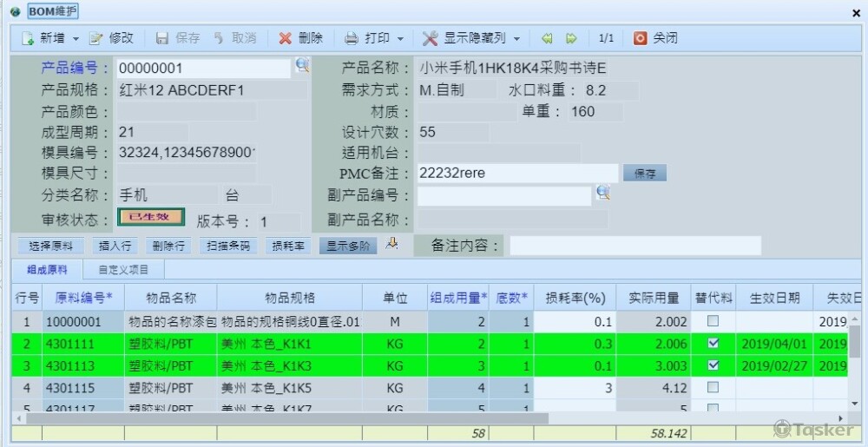Click the 取消 (undo) toolbar icon
Screen dimensions: 868x447
[219, 38]
